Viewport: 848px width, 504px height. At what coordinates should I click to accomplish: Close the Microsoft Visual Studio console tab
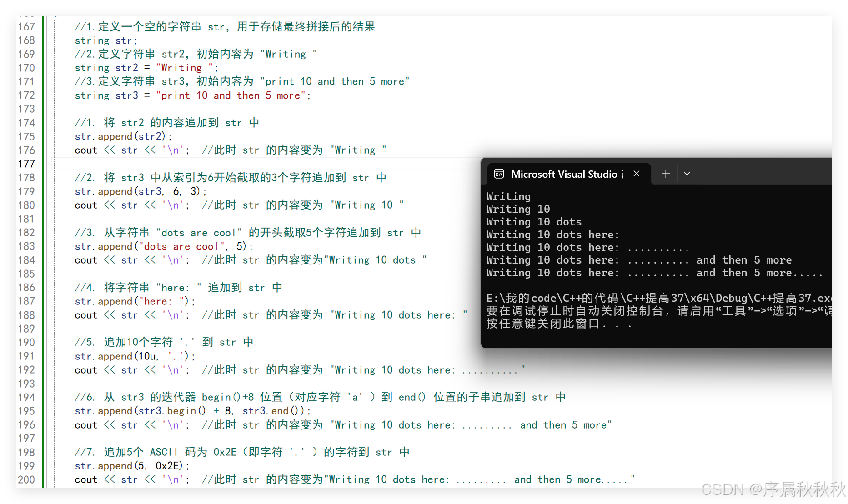[637, 174]
